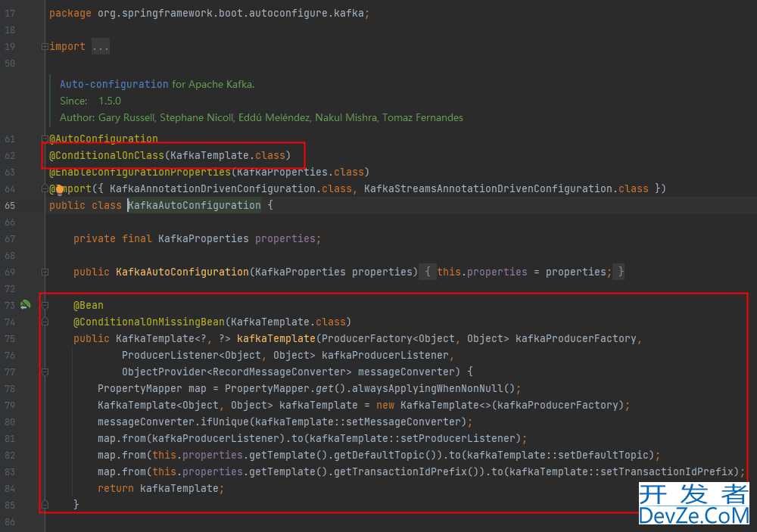Image resolution: width=757 pixels, height=532 pixels.
Task: Collapse annotations fold marker on line 61
Action: (x=45, y=139)
